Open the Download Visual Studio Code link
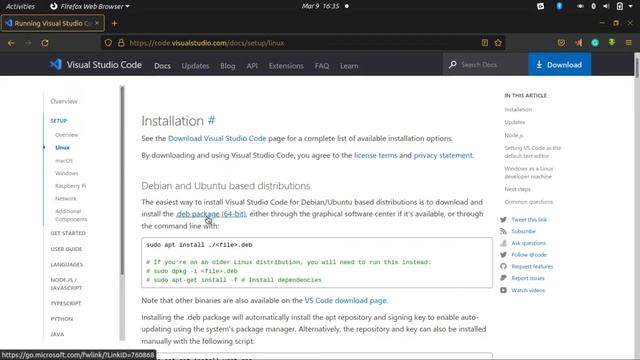Image resolution: width=640 pixels, height=360 pixels. pyautogui.click(x=217, y=138)
